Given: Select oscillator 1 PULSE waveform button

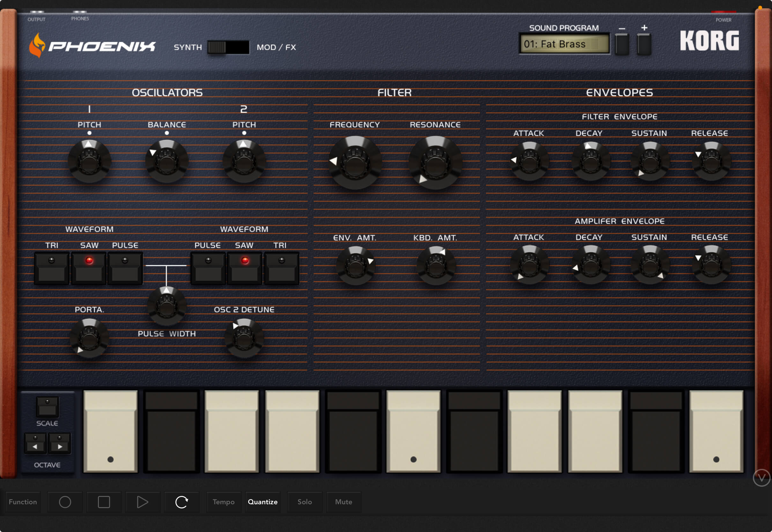Looking at the screenshot, I should click(x=125, y=268).
